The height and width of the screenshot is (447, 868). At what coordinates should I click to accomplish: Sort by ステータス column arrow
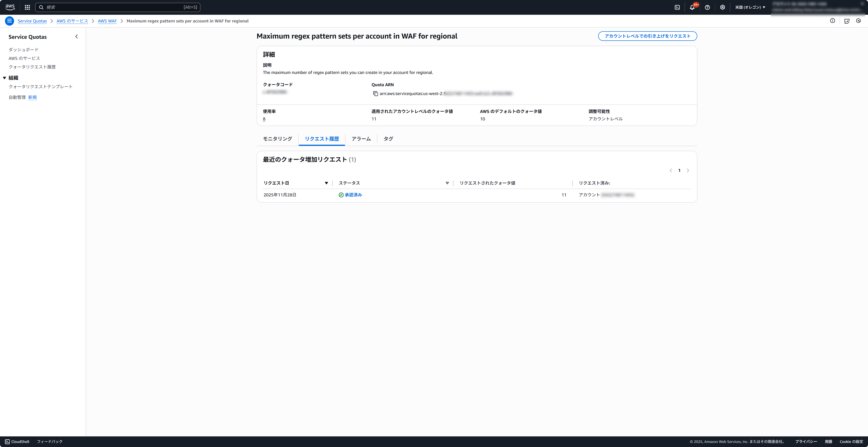[447, 183]
